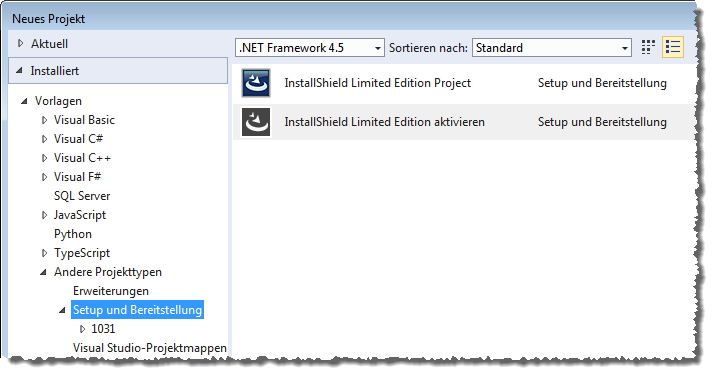Image resolution: width=715 pixels, height=378 pixels.
Task: Expand the Visual C# node arrow
Action: click(x=44, y=139)
